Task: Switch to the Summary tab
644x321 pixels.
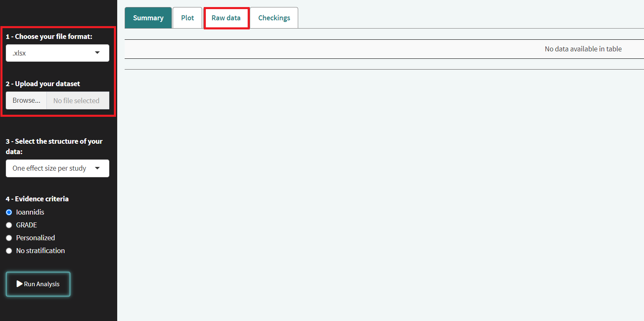Action: (x=148, y=18)
